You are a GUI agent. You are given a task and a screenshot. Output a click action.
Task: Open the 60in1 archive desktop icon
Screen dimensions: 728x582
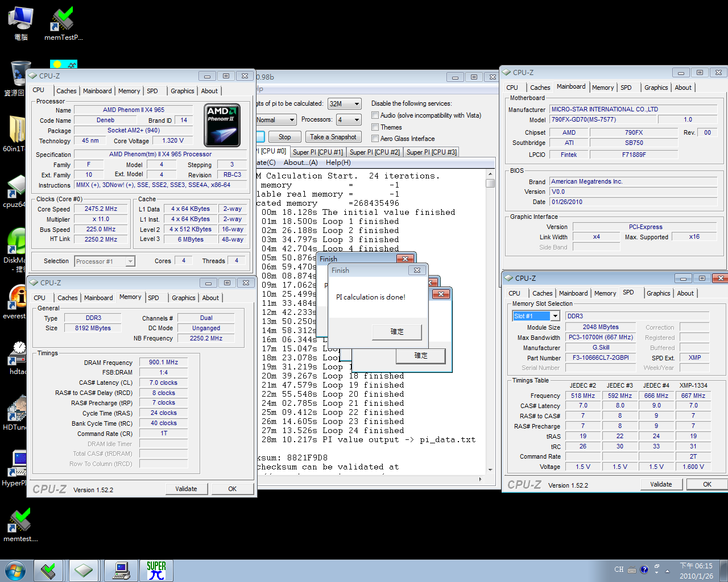[14, 134]
